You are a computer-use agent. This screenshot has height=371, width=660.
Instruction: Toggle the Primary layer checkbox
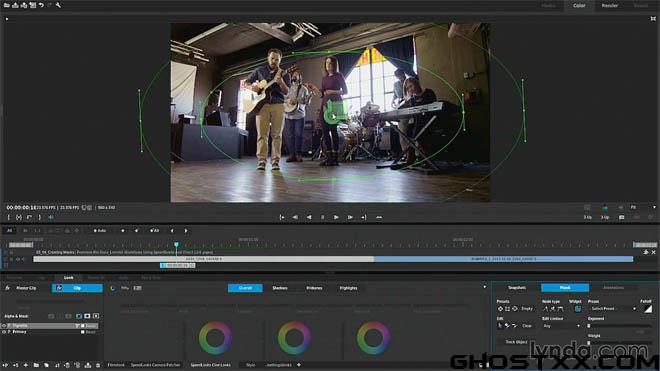[x=83, y=332]
